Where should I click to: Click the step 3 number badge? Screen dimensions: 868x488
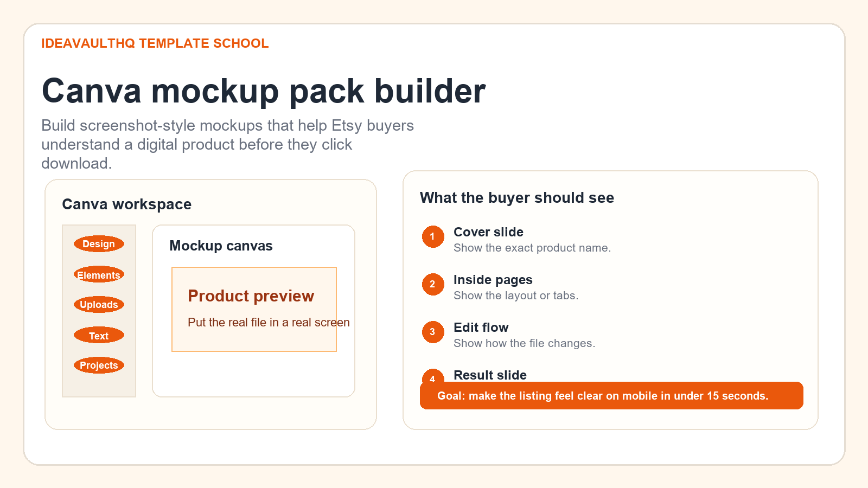[x=433, y=332]
